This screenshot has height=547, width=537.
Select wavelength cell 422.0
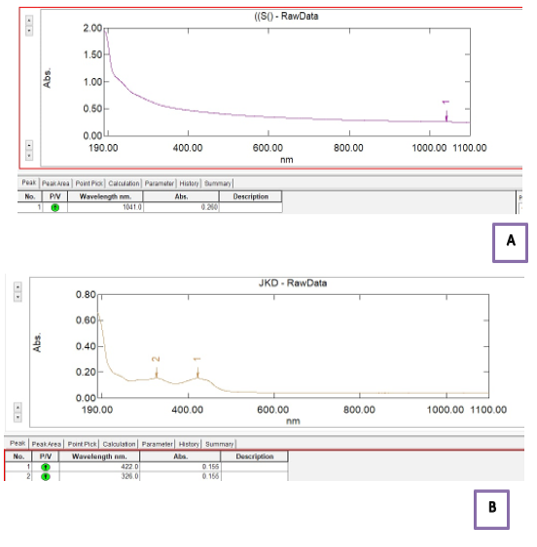coord(99,467)
